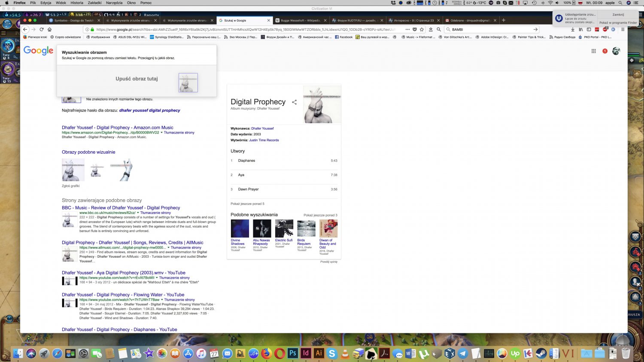Open the Adblock Plus extension icon
This screenshot has height=362, width=644.
point(605,30)
